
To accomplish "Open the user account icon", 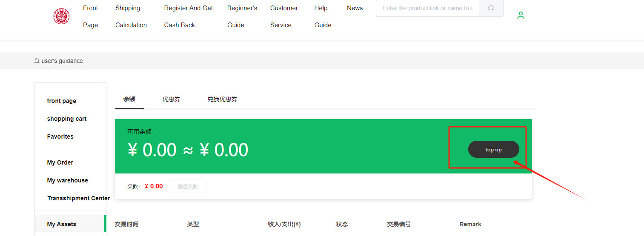I will pyautogui.click(x=521, y=16).
